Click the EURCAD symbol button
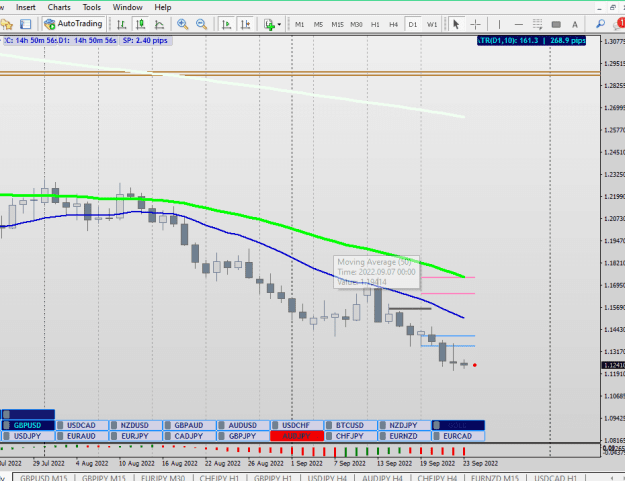Screen dimensions: 625x481 (x=458, y=436)
